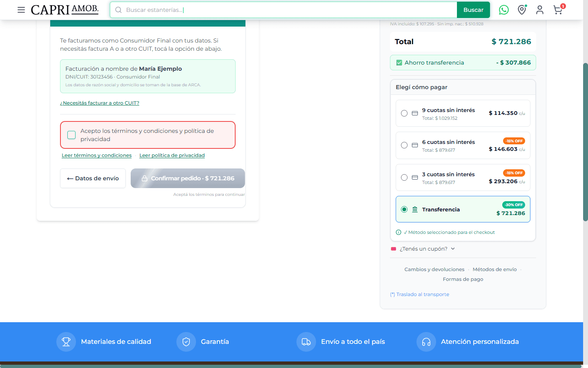Select 9 cuotas sin interés radio
The height and width of the screenshot is (368, 588).
tap(404, 113)
